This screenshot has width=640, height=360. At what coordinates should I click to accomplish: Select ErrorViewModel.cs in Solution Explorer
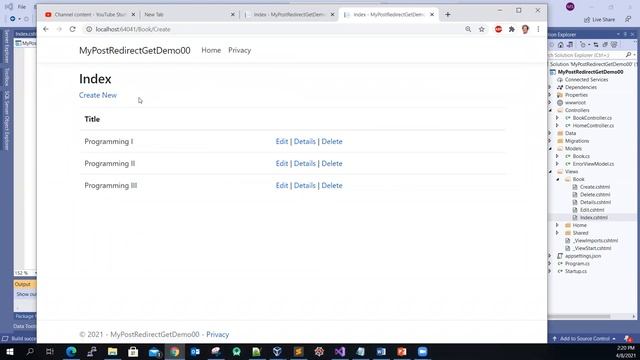593,164
